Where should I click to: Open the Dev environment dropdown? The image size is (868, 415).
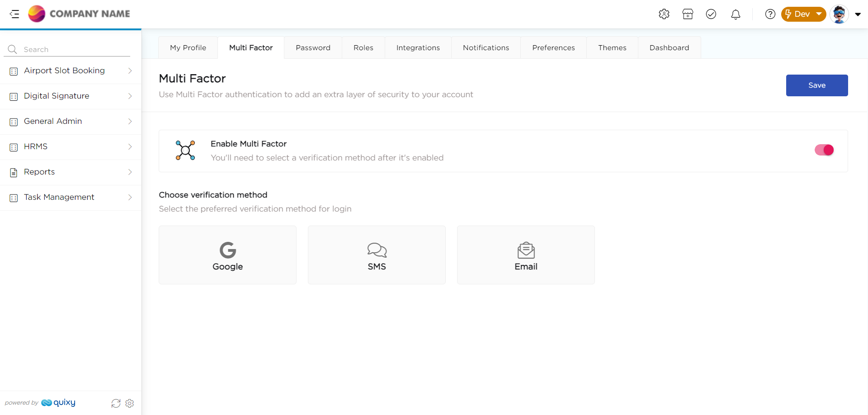803,14
